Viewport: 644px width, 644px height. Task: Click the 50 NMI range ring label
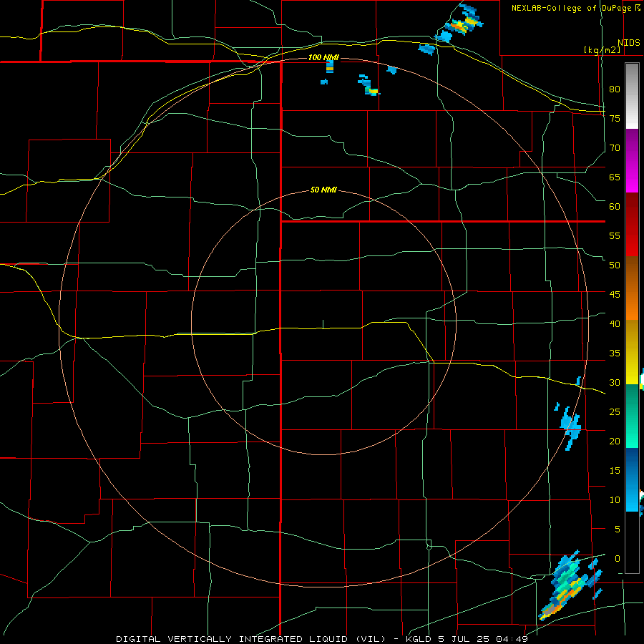coord(323,190)
